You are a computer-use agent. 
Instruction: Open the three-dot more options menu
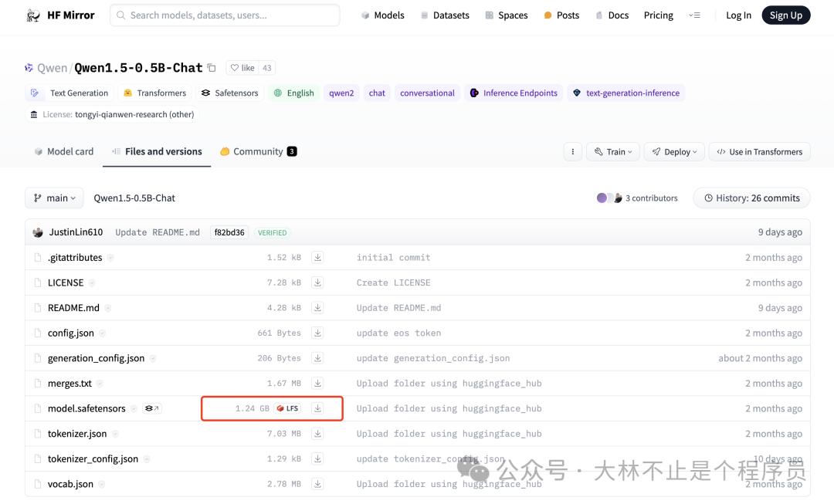click(x=572, y=152)
